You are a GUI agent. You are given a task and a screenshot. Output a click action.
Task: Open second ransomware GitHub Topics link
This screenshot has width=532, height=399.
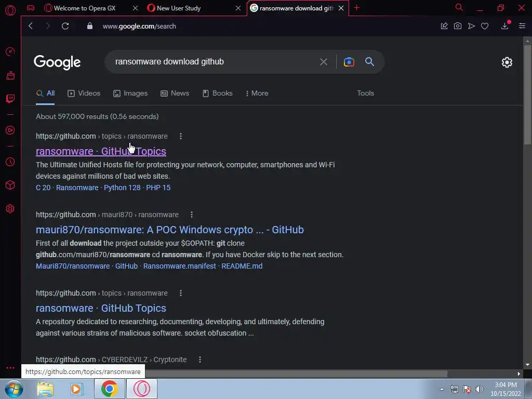coord(101,308)
